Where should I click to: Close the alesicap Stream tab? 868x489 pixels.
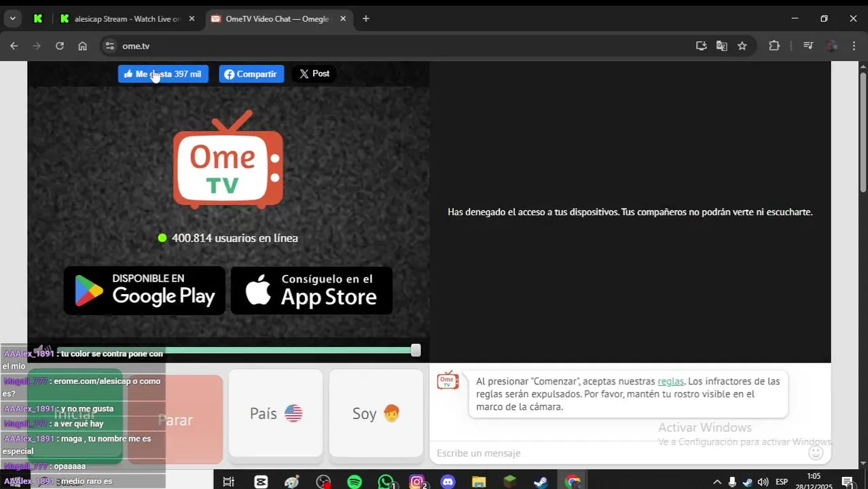192,19
